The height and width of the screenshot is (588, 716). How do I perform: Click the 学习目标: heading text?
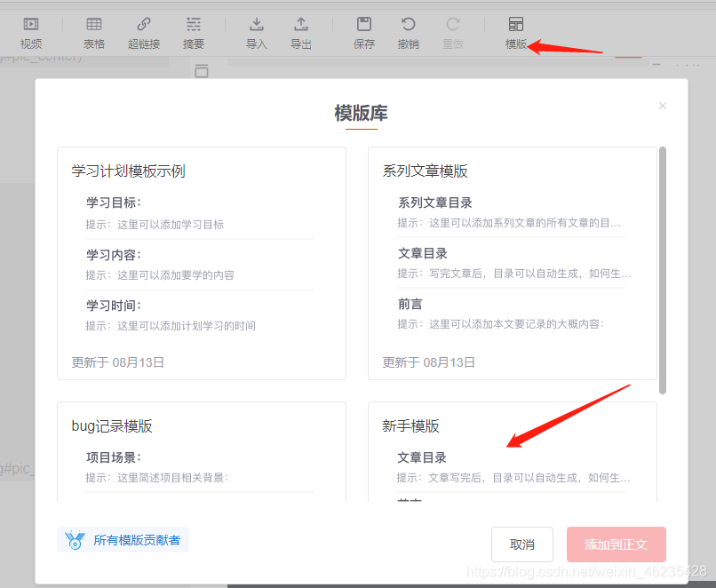(x=114, y=203)
